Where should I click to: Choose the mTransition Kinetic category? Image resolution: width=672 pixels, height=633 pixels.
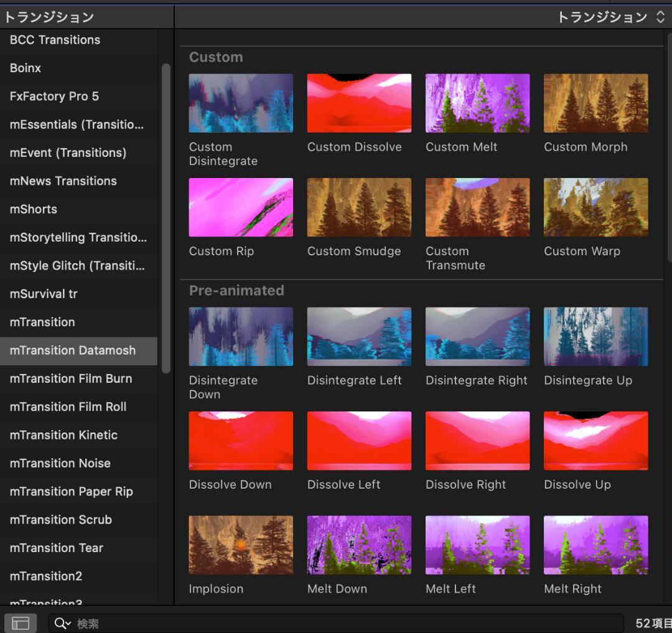(63, 435)
